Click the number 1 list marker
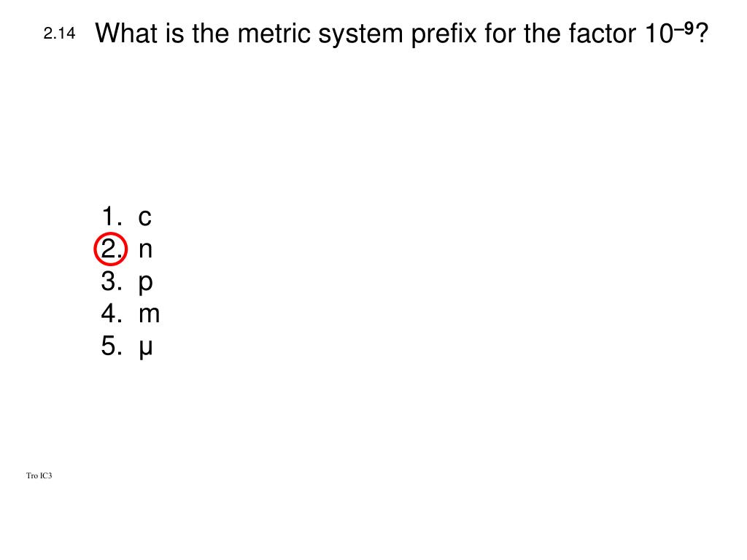This screenshot has height=560, width=747. click(x=112, y=216)
